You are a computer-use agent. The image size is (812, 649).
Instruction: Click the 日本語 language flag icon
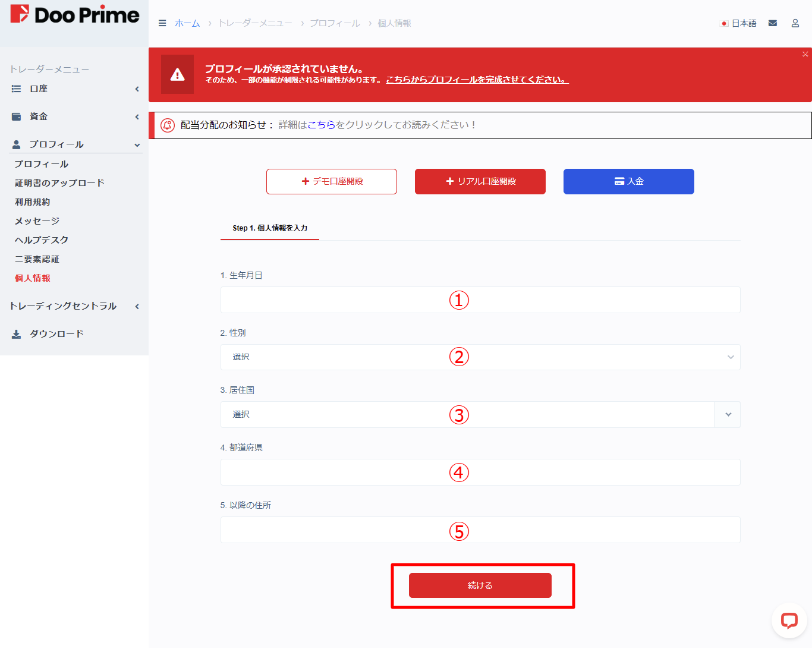[x=724, y=23]
